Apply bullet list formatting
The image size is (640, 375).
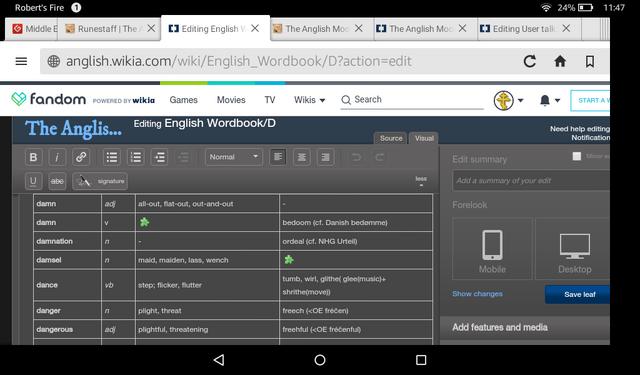(x=112, y=157)
